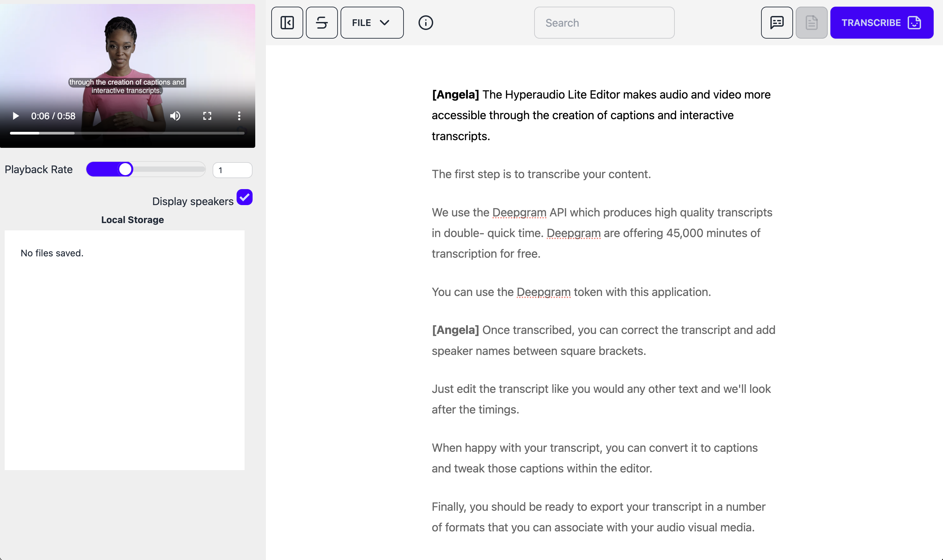Open the video options menu with three dots
943x560 pixels.
tap(240, 116)
